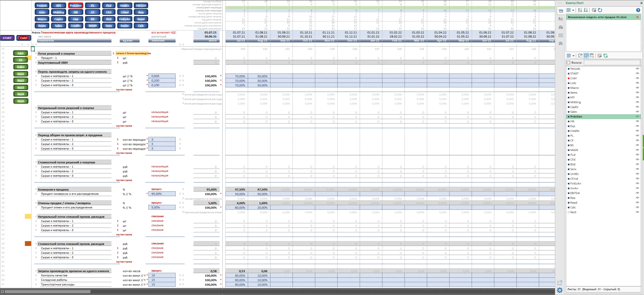Screen dimensions: 644x295
Task: Pin the Книга/Лист panel
Action: point(641,3)
